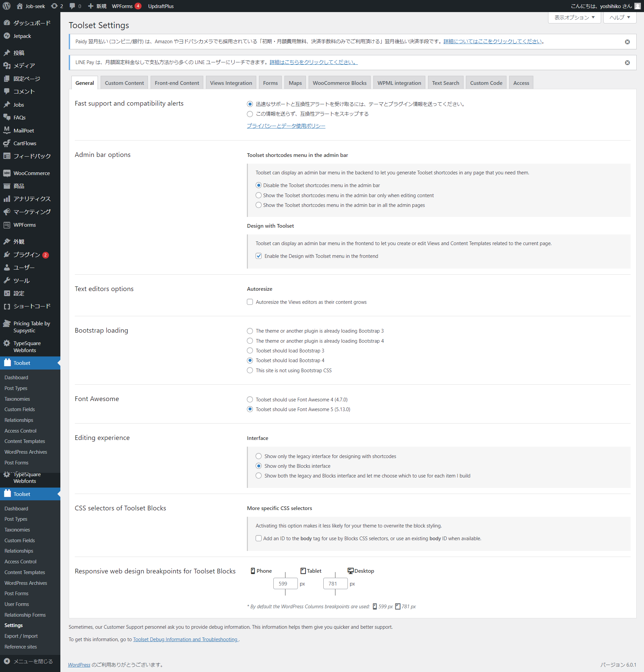Viewport: 644px width, 672px height.
Task: Click the 外観 paintbrush icon
Action: click(7, 241)
